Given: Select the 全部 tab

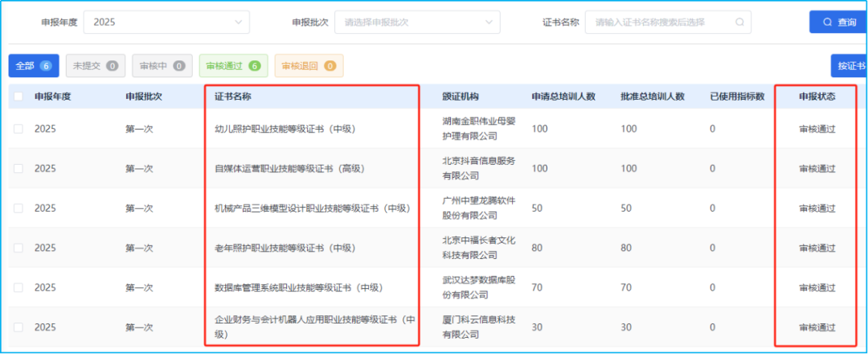Looking at the screenshot, I should tap(34, 66).
